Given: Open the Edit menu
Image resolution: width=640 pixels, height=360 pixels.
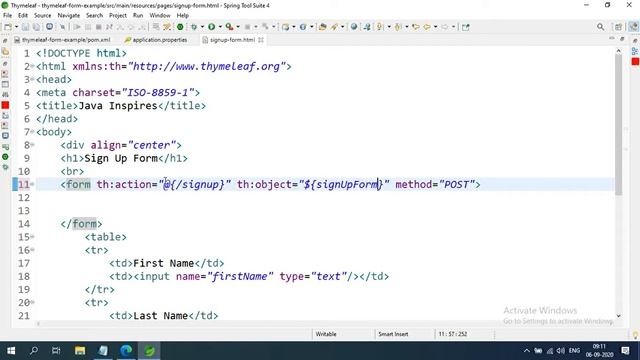Looking at the screenshot, I should click(23, 16).
